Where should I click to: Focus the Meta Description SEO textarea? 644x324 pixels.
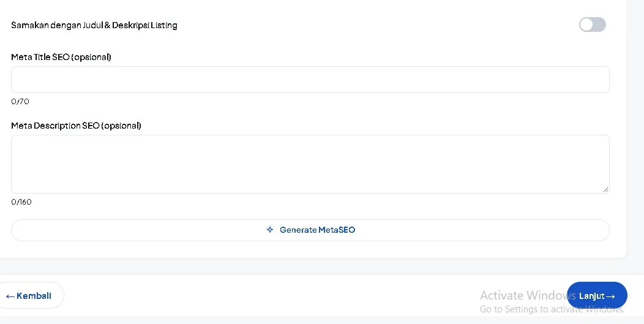click(310, 164)
